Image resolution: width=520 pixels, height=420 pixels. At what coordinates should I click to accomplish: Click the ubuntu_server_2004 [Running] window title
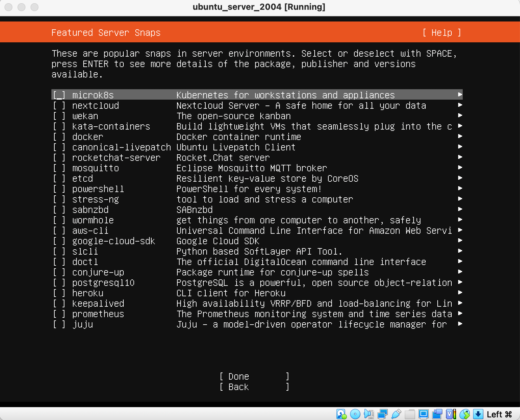click(259, 7)
